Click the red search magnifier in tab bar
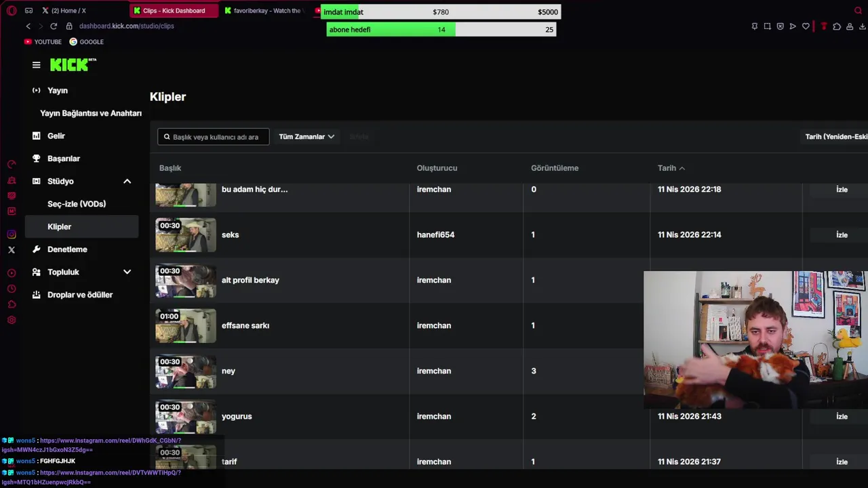 858,11
